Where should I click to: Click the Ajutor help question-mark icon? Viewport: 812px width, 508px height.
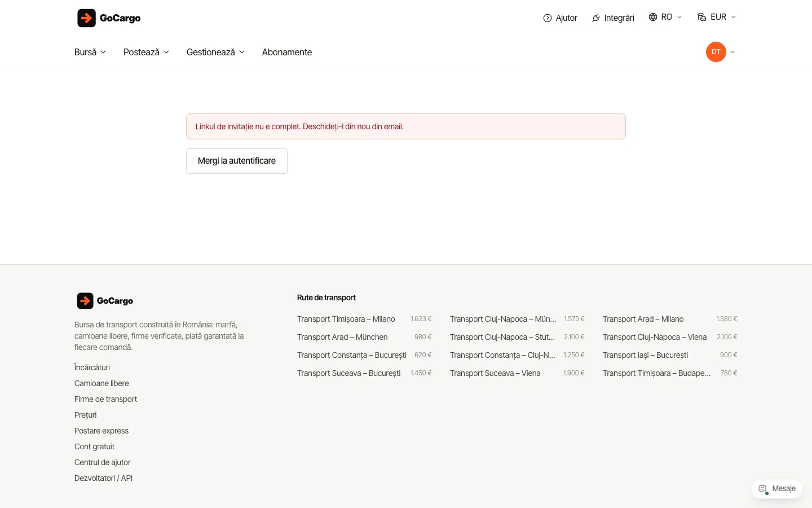[547, 18]
